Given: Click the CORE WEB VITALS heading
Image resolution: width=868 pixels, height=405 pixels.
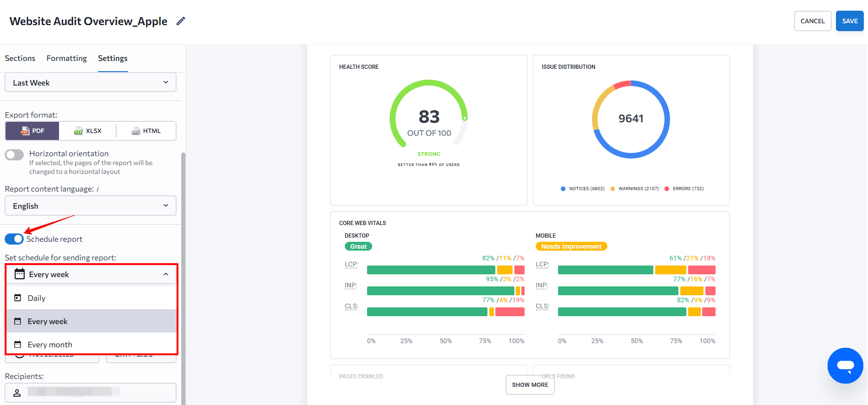Looking at the screenshot, I should click(362, 223).
